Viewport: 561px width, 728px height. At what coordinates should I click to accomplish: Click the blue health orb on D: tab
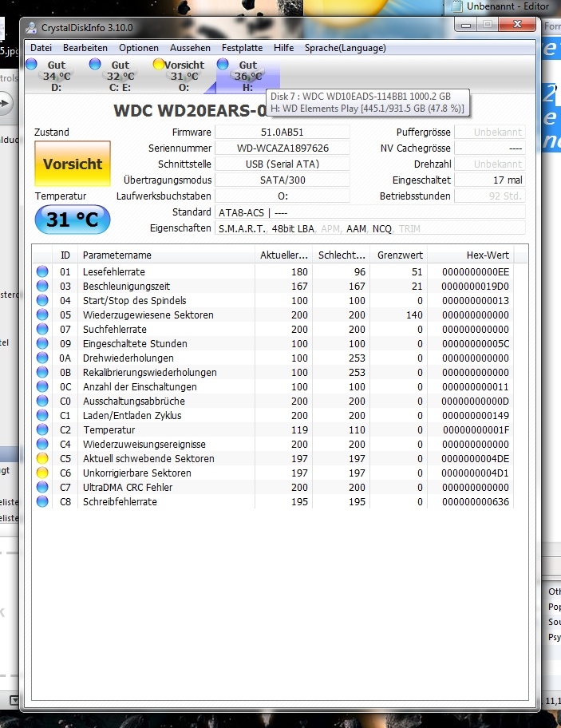(32, 64)
